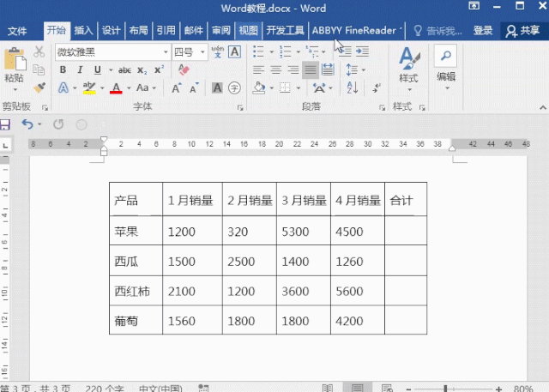Screen dimensions: 549x392
Task: Click the Paste clipboard icon
Action: coord(15,59)
